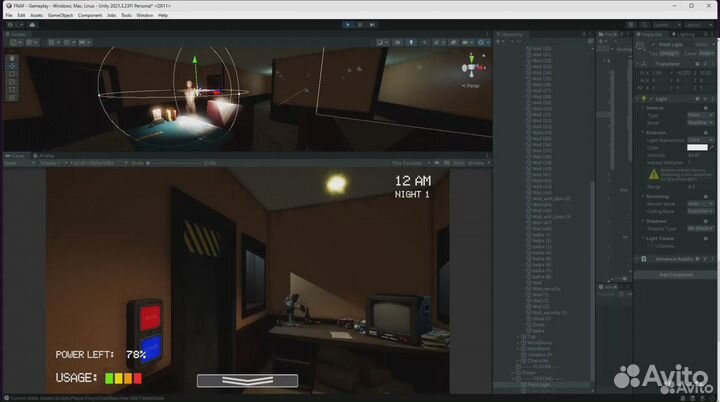Click the Add Component button in Inspector

(676, 275)
